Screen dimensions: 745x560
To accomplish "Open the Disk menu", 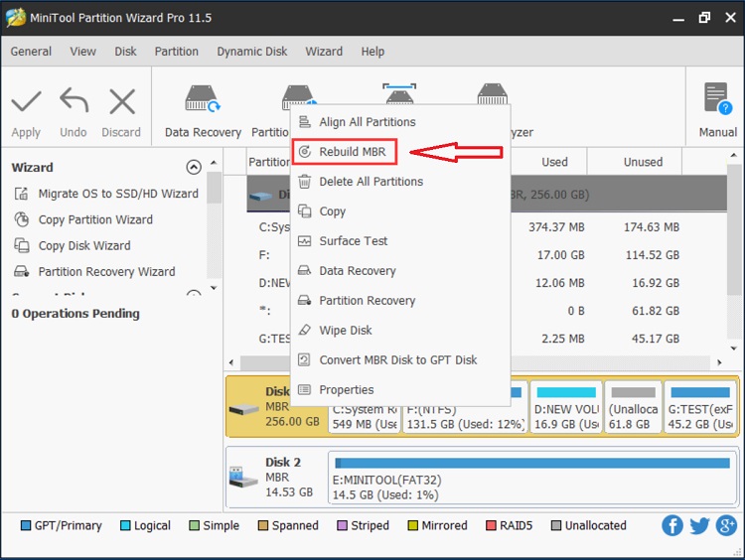I will [125, 51].
